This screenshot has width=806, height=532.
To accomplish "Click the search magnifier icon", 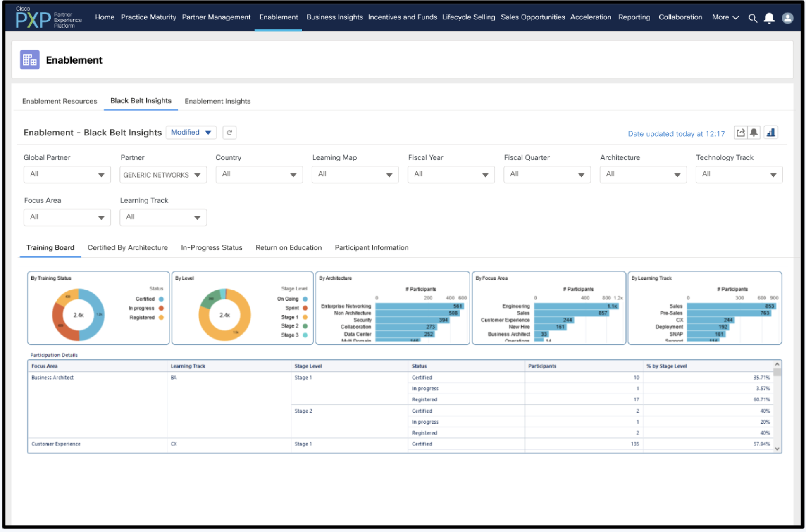I will (x=752, y=18).
